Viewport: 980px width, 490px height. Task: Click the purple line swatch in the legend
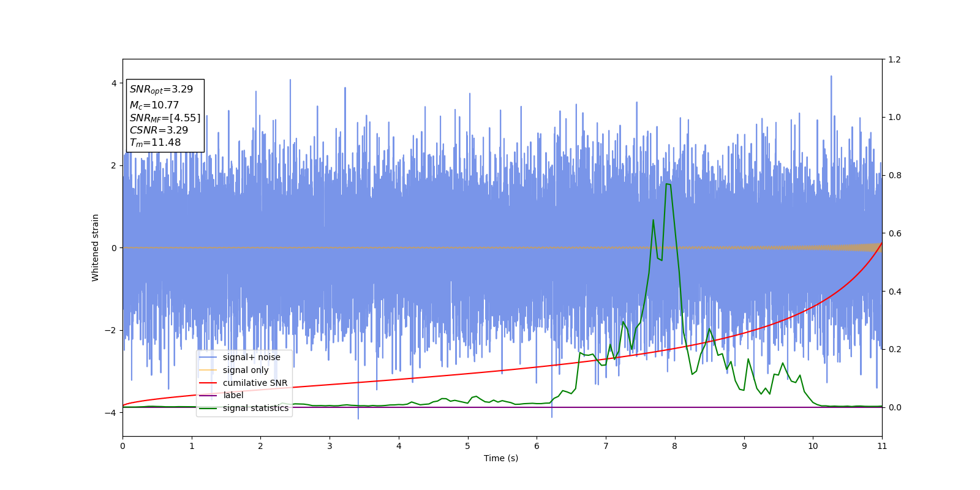pos(208,396)
